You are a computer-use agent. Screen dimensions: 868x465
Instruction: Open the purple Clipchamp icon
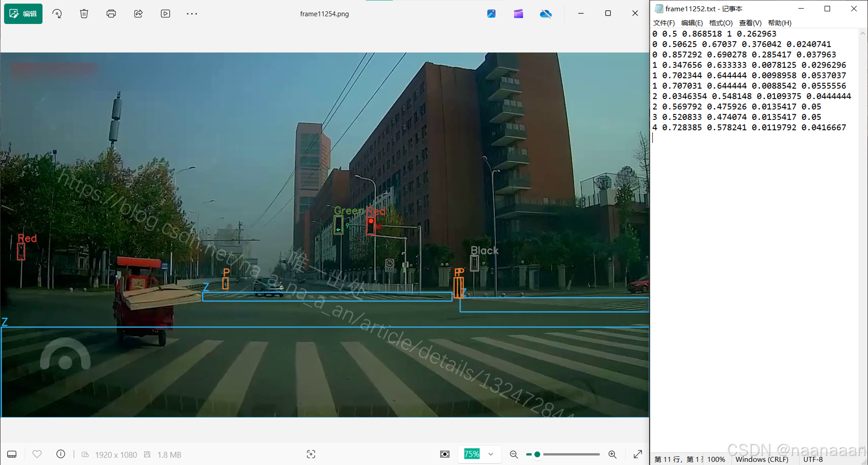pos(518,14)
